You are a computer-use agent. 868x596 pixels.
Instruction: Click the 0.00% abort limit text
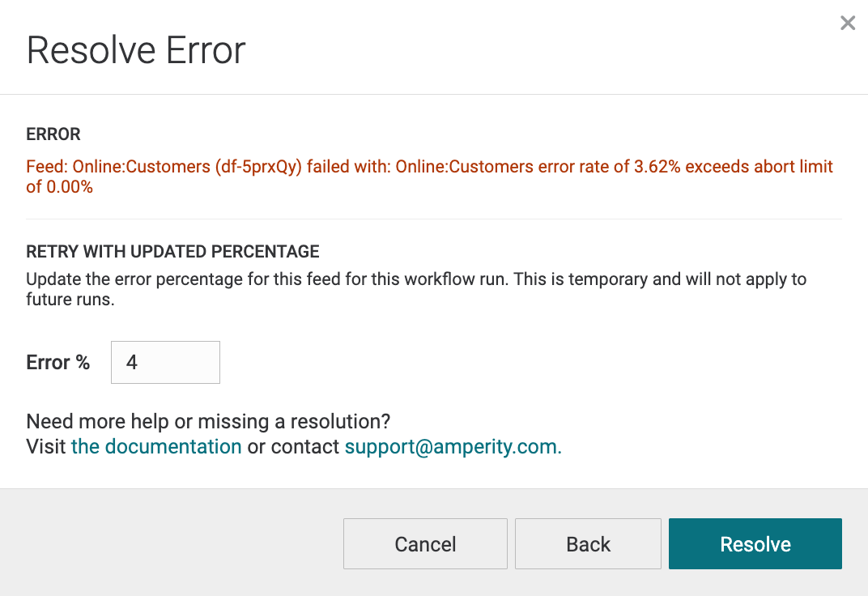pos(69,187)
